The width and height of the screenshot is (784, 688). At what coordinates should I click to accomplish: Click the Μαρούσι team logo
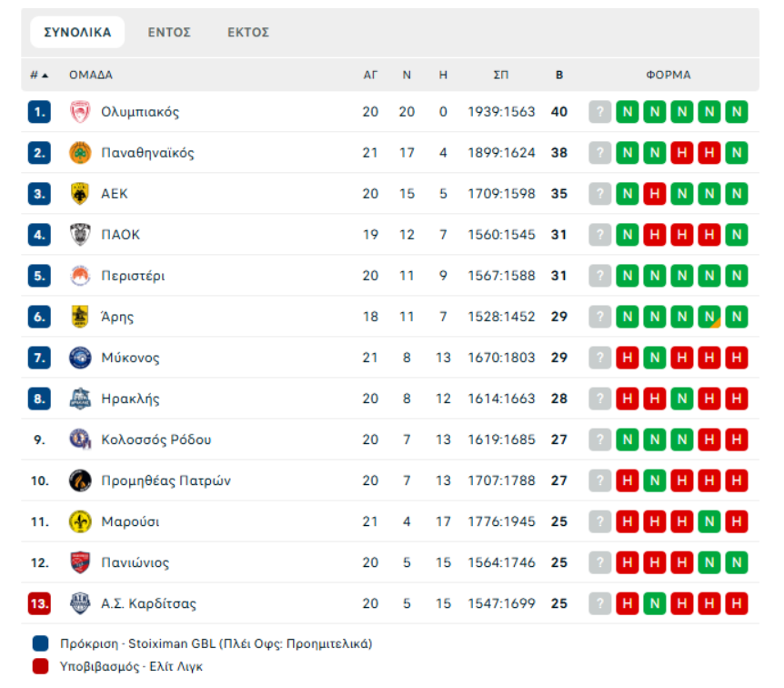click(80, 521)
